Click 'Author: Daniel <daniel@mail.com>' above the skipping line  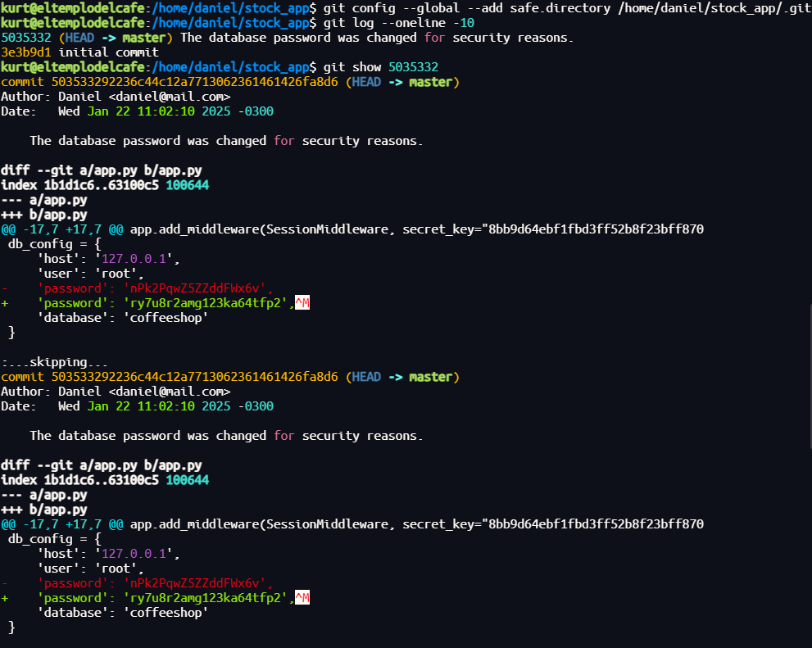[x=116, y=97]
